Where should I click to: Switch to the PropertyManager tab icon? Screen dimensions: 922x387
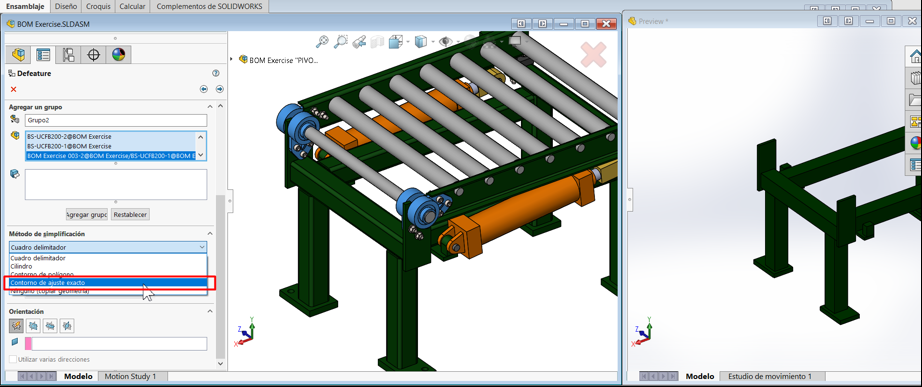coord(43,55)
